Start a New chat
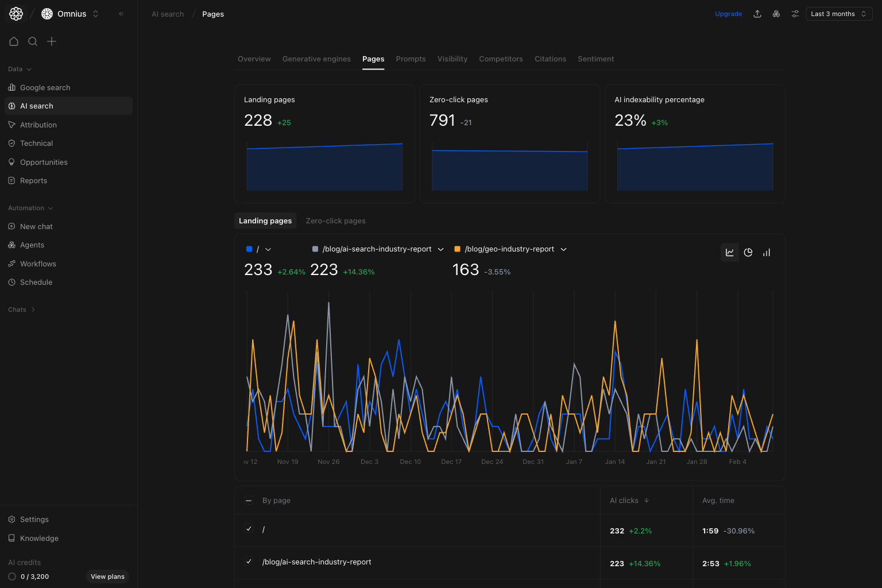The height and width of the screenshot is (588, 882). [37, 226]
